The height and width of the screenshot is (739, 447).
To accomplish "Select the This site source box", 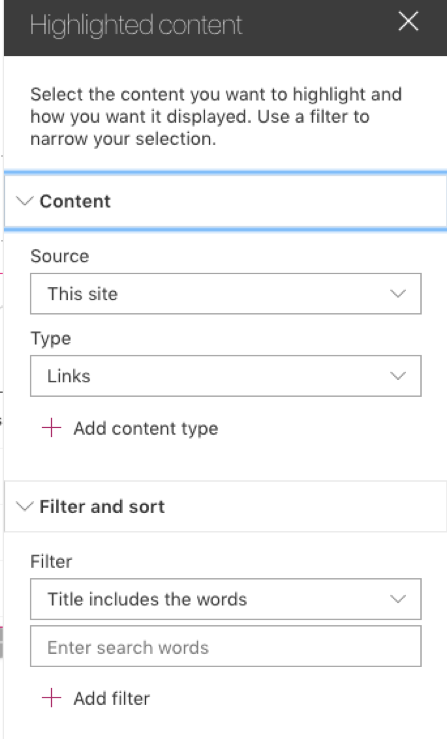I will pyautogui.click(x=226, y=294).
